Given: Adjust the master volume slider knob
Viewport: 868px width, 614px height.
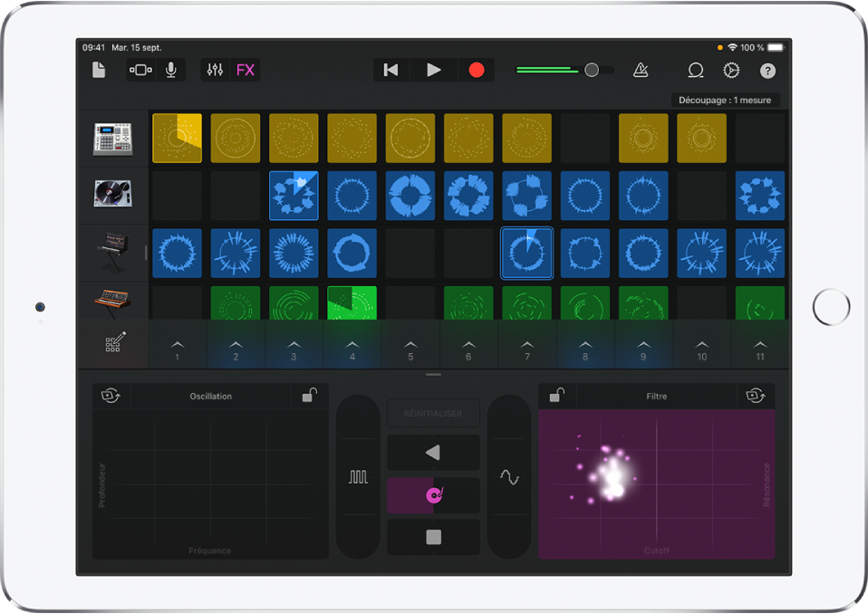Looking at the screenshot, I should pyautogui.click(x=592, y=70).
